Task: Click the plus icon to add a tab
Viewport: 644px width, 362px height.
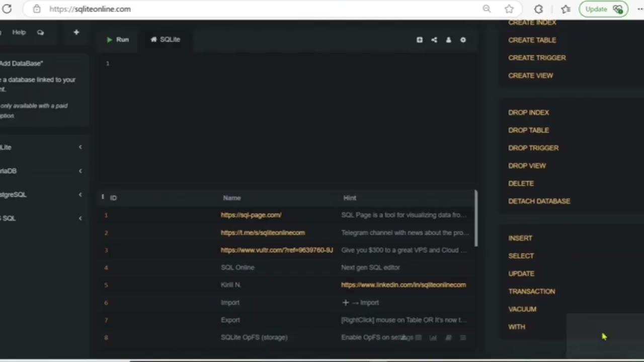Action: 76,32
